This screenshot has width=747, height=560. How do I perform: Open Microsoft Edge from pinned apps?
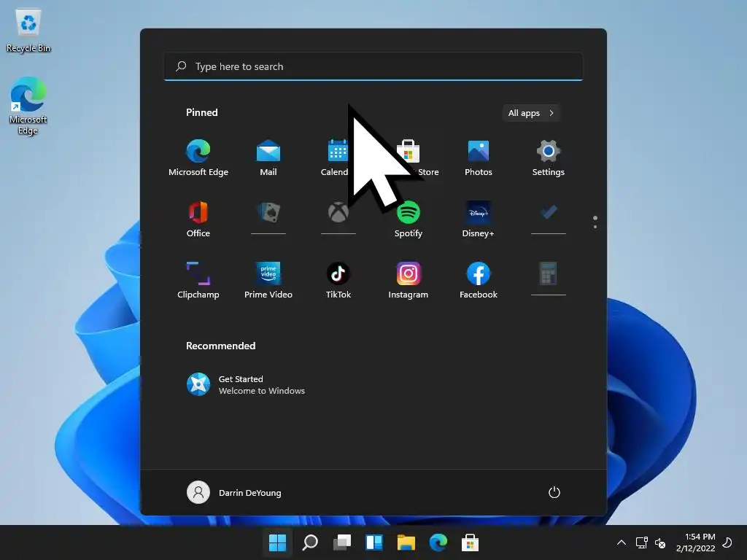tap(198, 158)
